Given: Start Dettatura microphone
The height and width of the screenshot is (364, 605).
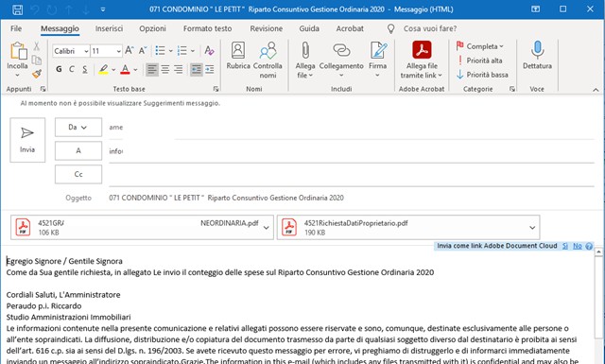Looking at the screenshot, I should [x=537, y=56].
